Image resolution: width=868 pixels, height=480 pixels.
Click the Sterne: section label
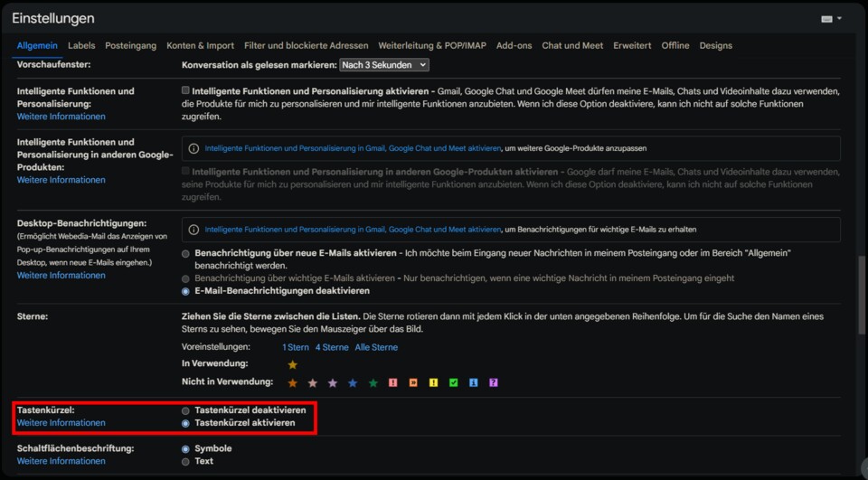33,316
